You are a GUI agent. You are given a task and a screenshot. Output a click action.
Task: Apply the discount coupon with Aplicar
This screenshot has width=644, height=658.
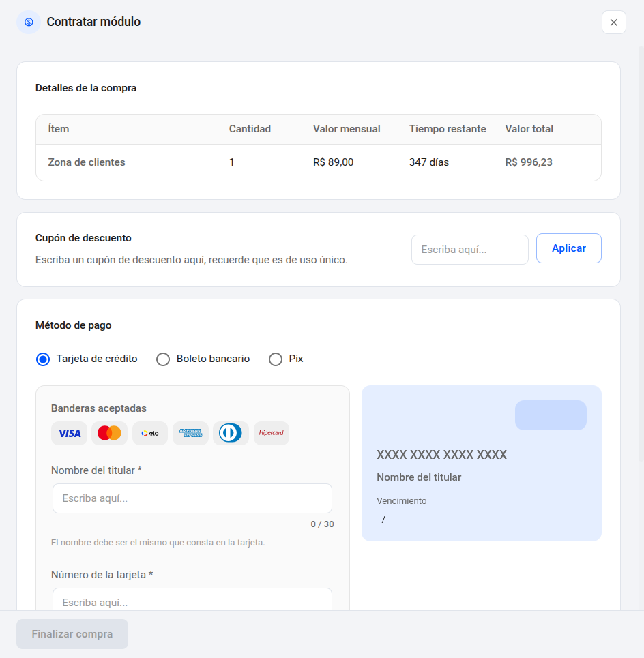[x=569, y=248]
